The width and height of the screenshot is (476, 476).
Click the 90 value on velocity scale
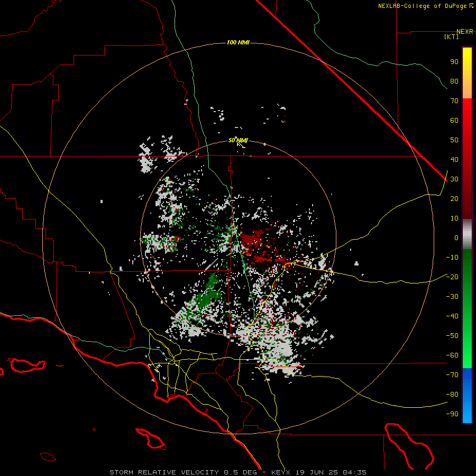click(454, 62)
